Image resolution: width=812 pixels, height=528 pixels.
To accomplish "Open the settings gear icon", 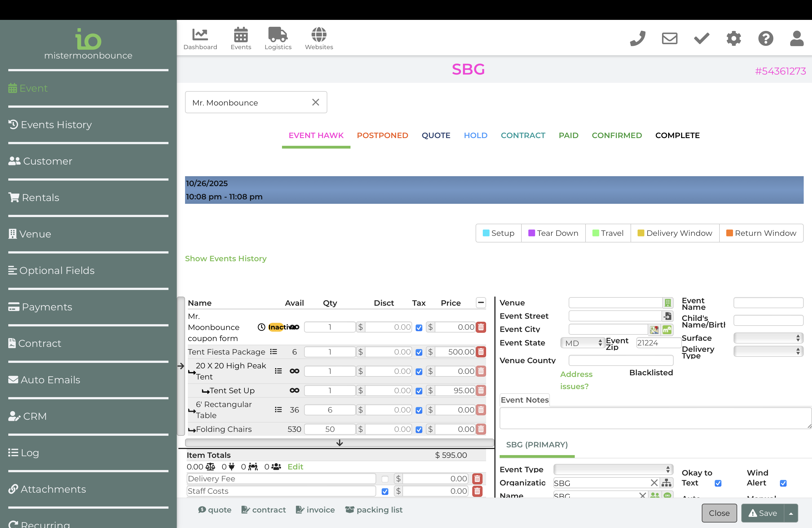I will (734, 38).
